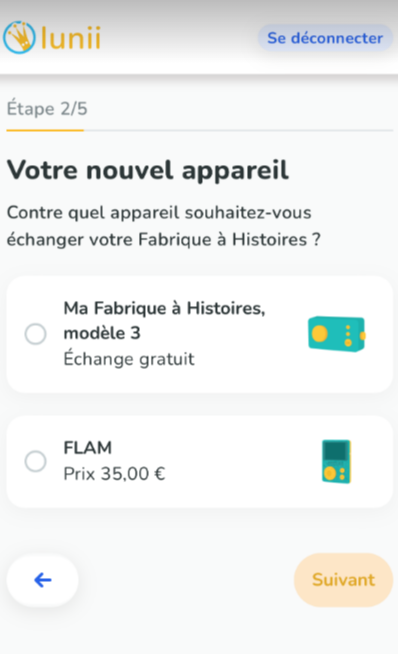Click the grey unfilled progress bar portion
The height and width of the screenshot is (654, 398).
coord(238,130)
